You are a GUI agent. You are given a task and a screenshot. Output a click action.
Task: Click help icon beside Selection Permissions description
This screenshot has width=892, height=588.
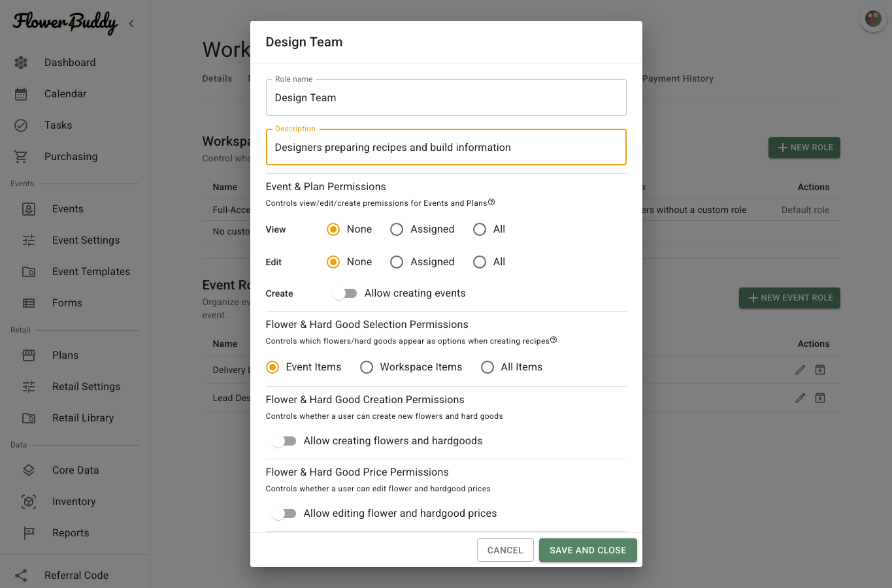553,340
